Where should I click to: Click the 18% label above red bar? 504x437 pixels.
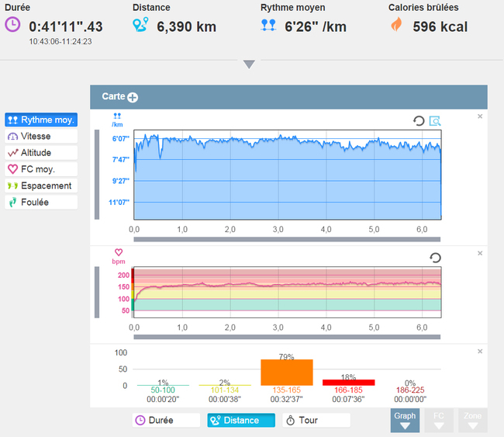348,376
